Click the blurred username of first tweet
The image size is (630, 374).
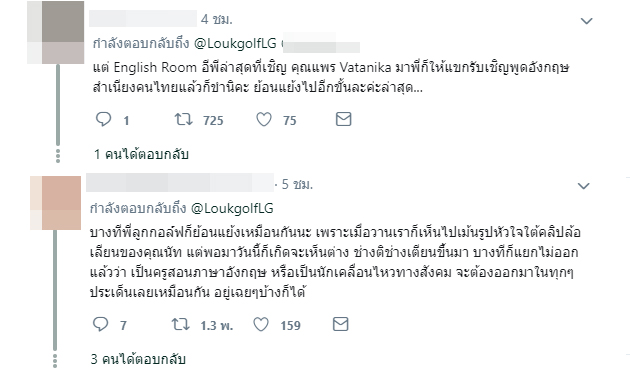tap(143, 19)
